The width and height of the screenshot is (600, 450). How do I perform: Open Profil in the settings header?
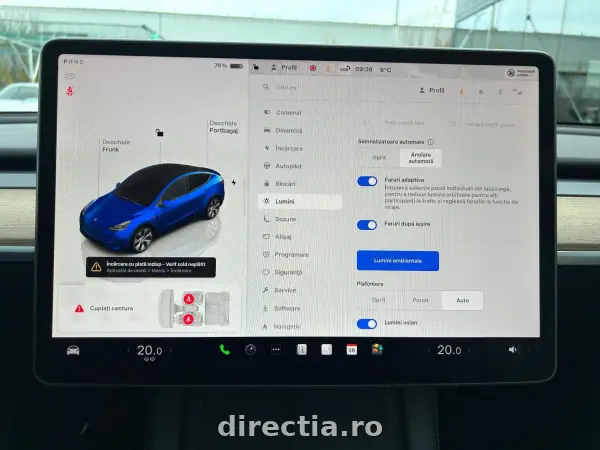pos(432,91)
